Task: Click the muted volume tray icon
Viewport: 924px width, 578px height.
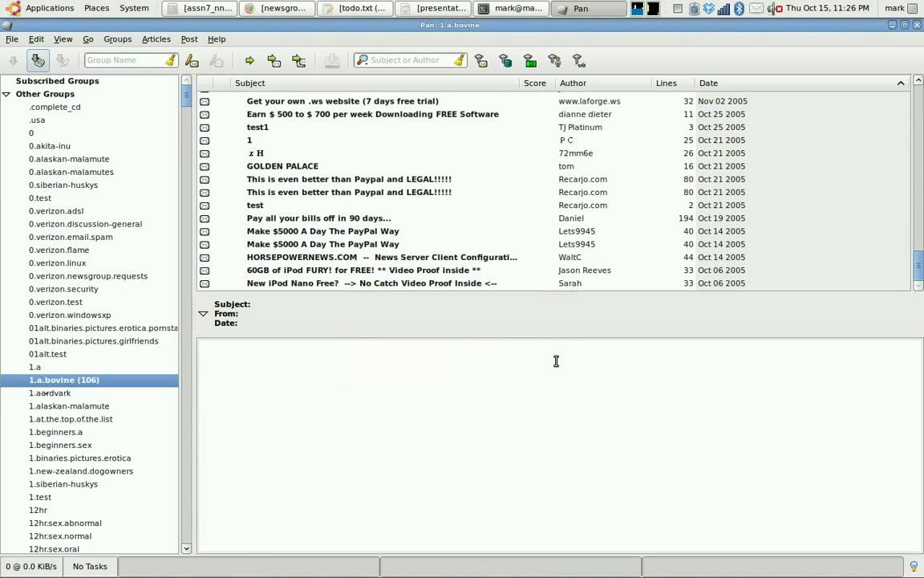Action: pos(774,8)
